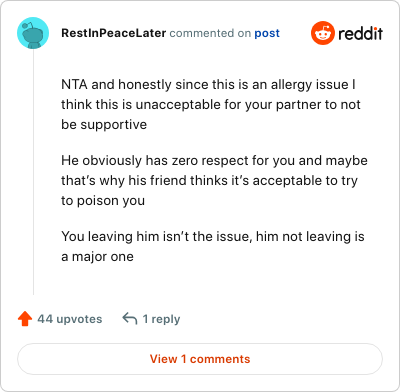The height and width of the screenshot is (392, 400).
Task: Open the "1 reply" link
Action: click(161, 319)
